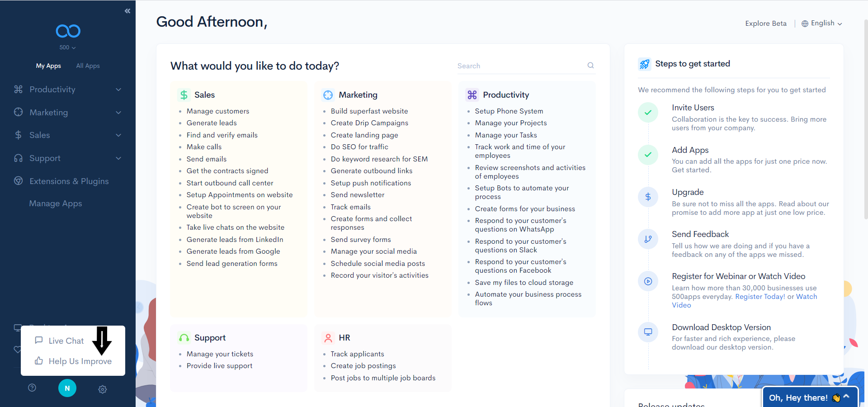Open the Register Today! link
868x407 pixels.
[760, 297]
